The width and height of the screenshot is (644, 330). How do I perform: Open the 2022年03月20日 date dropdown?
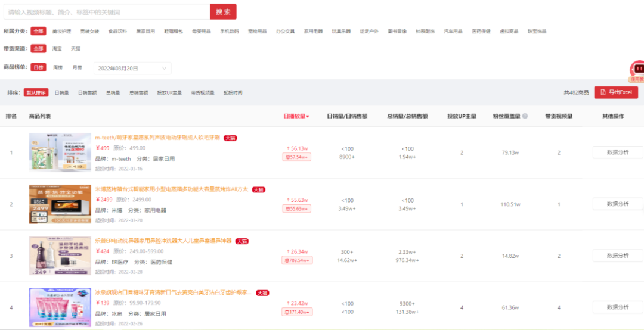pos(132,68)
